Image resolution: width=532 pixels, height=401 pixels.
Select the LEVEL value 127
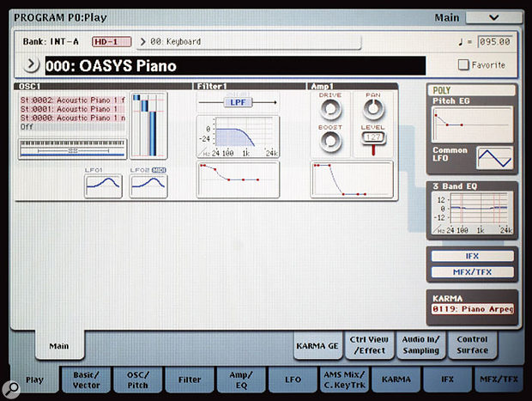373,137
